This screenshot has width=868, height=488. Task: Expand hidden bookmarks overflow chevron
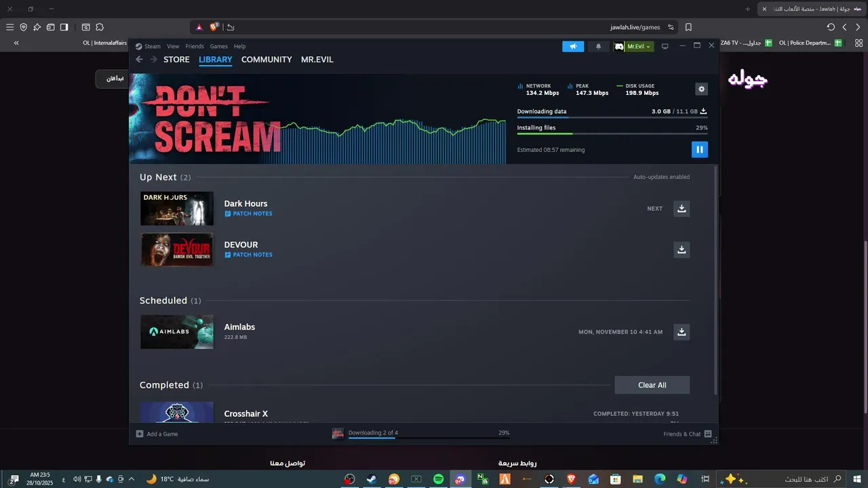tap(16, 43)
